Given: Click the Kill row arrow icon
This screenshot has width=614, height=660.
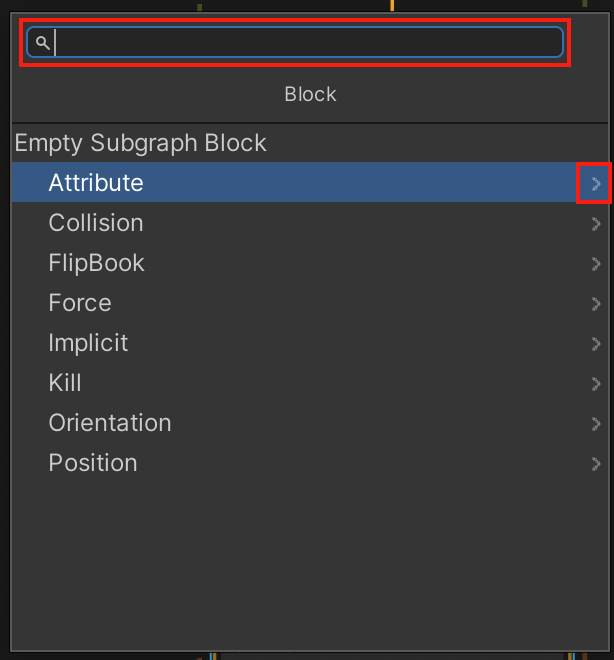Looking at the screenshot, I should coord(595,383).
